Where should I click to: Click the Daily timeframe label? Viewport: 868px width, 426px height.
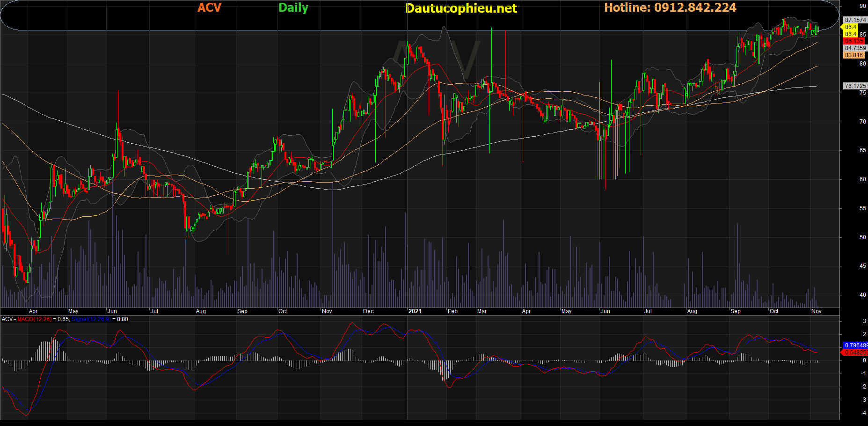click(293, 8)
